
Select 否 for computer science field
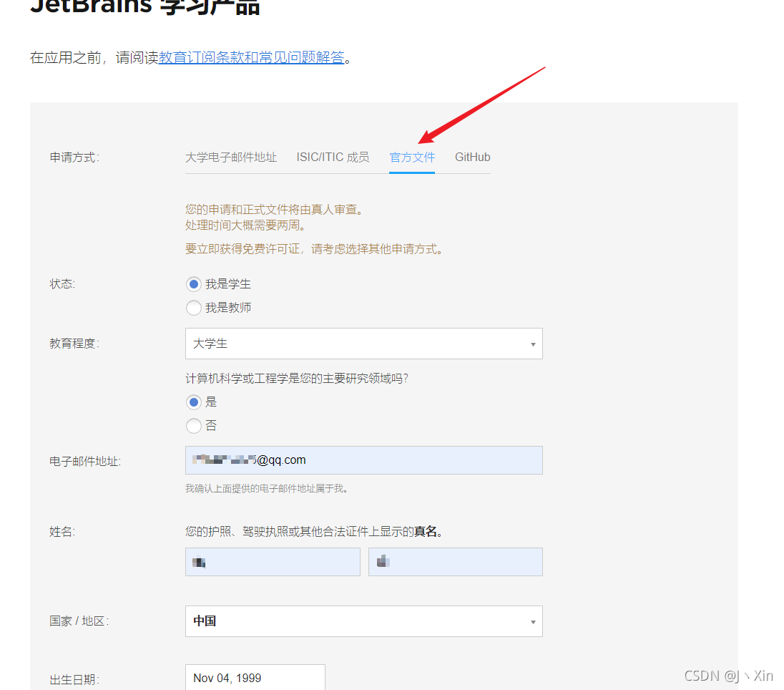click(194, 426)
